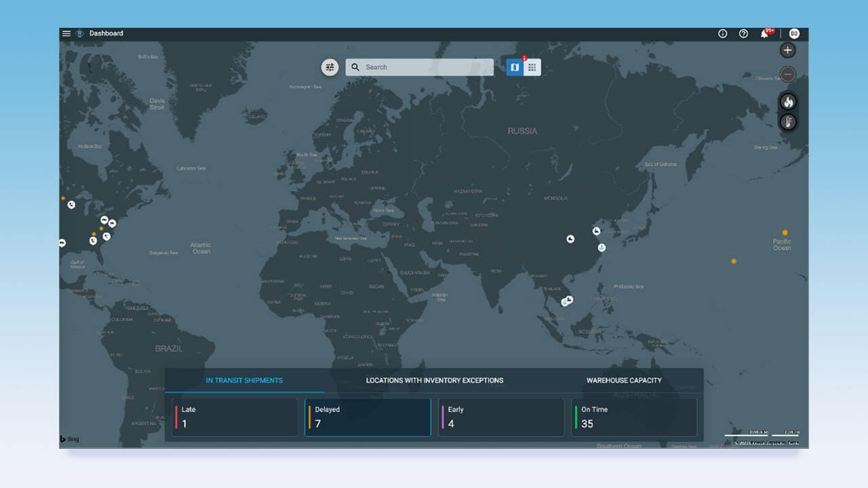Focus the Search input field
The width and height of the screenshot is (868, 488).
tap(420, 67)
